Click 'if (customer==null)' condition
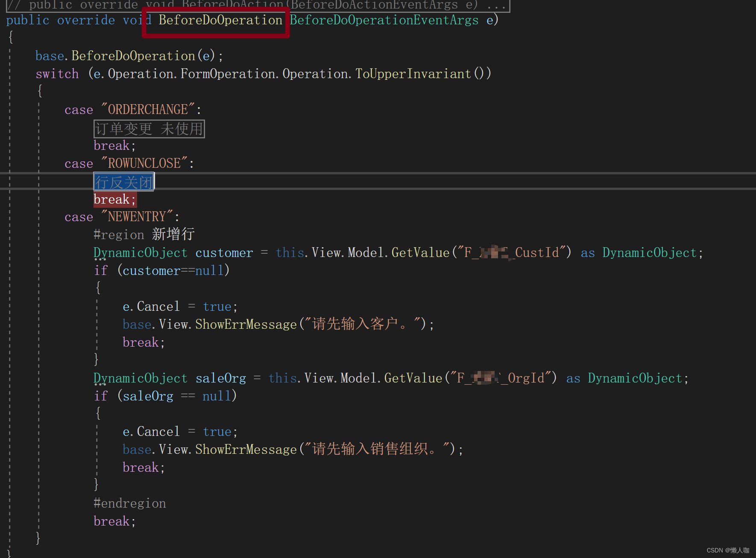Image resolution: width=756 pixels, height=558 pixels. 162,271
